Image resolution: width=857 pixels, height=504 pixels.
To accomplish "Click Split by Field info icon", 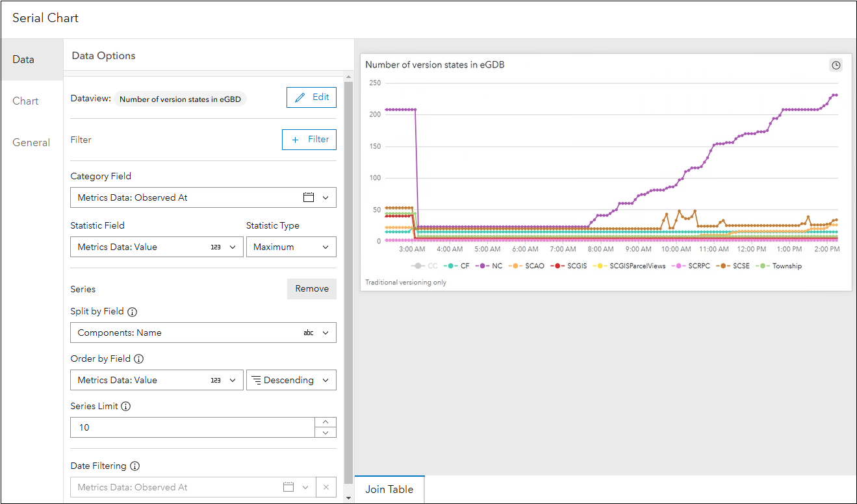I will (133, 312).
